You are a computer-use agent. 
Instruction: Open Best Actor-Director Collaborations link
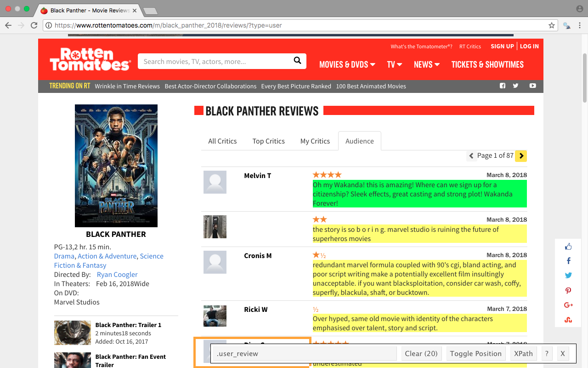click(x=210, y=86)
